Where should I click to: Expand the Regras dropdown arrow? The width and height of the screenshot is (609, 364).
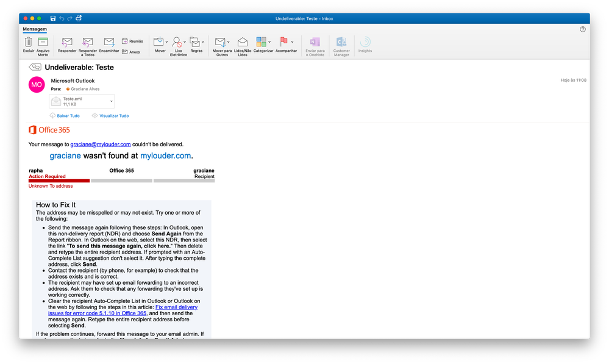click(x=203, y=41)
